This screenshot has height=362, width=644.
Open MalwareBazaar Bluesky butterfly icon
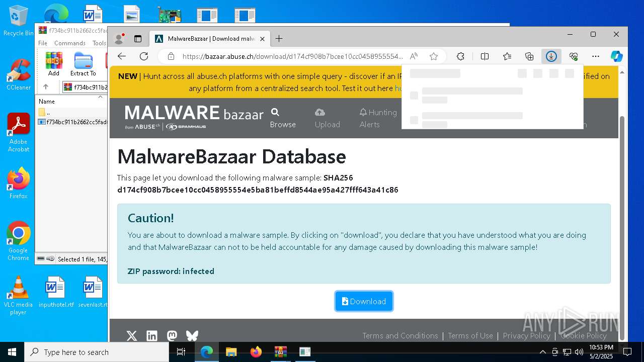(192, 335)
